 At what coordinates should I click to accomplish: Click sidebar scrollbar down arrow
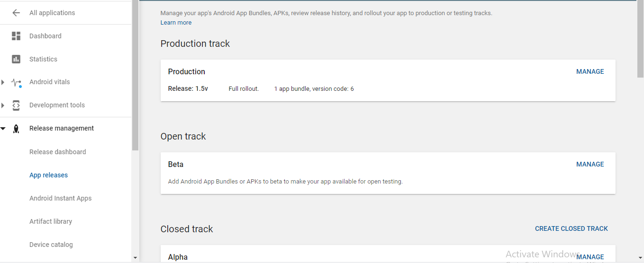pos(135,258)
